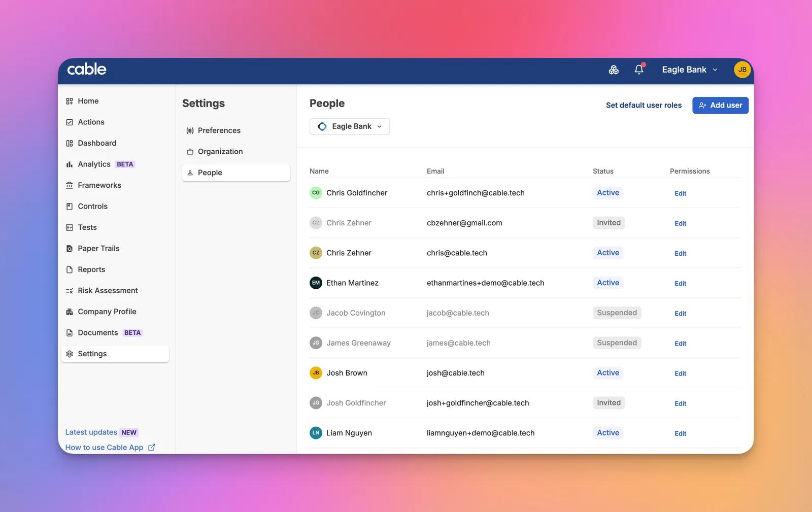Click the Tests sidebar icon

[x=70, y=227]
